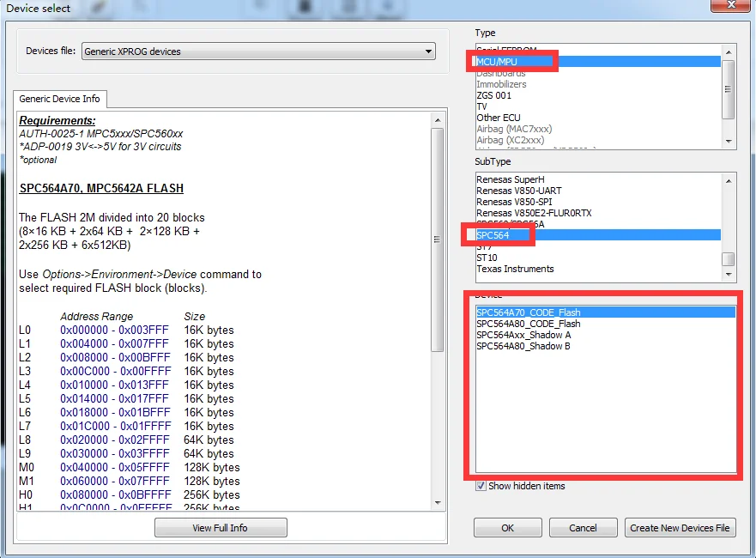Screen dimensions: 756x558
Task: Click Type list scroll down arrow
Action: [729, 142]
